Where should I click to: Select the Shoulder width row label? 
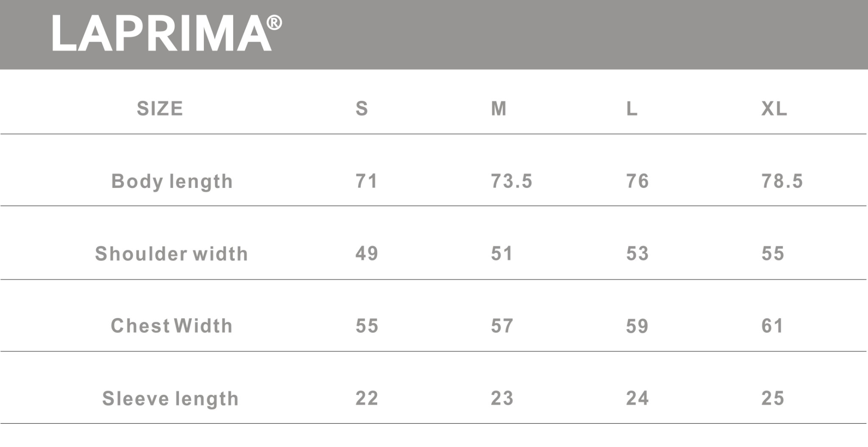[x=171, y=254]
